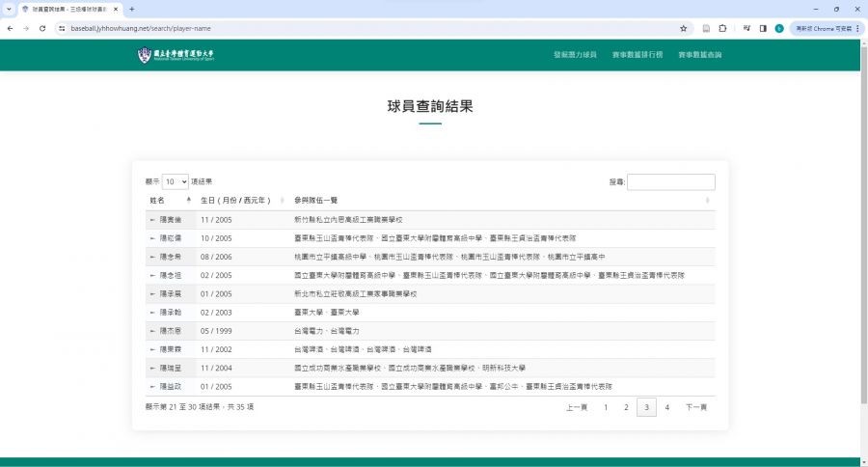Bookmark this page using the star icon
Image resolution: width=868 pixels, height=467 pixels.
tap(684, 28)
